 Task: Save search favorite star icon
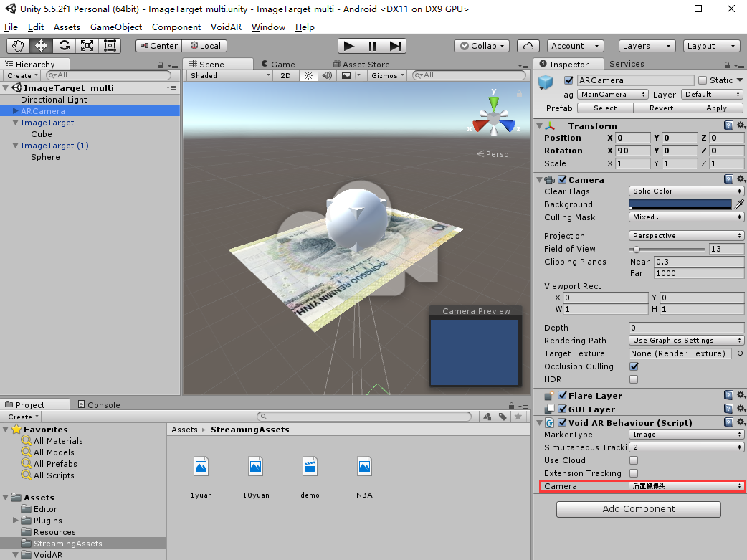[518, 417]
